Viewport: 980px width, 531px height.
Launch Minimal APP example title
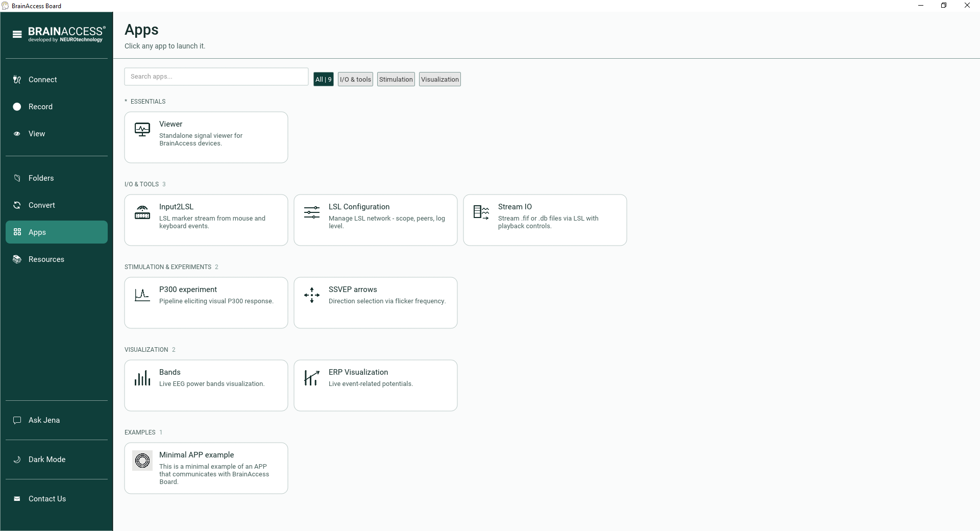(197, 455)
